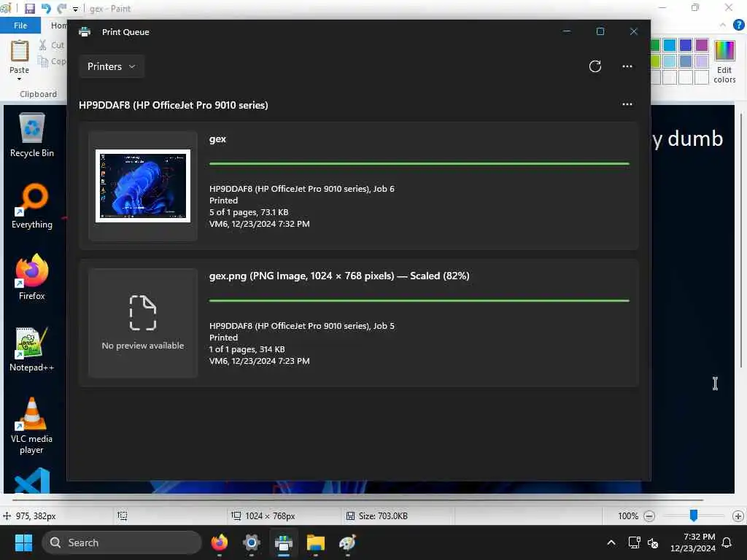This screenshot has width=747, height=560.
Task: Show hidden icons in system tray
Action: pyautogui.click(x=611, y=542)
